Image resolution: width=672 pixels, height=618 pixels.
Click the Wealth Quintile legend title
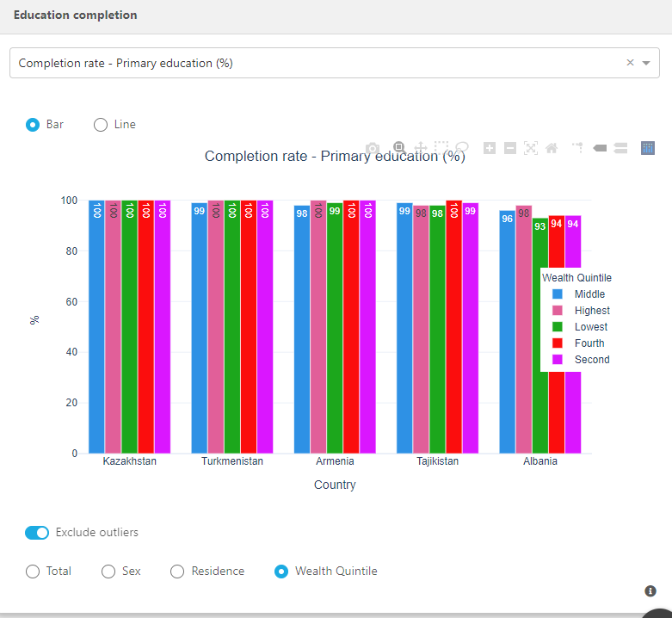point(576,278)
